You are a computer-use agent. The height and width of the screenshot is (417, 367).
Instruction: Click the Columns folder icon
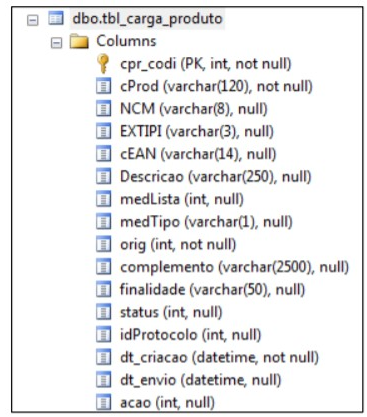tap(79, 41)
